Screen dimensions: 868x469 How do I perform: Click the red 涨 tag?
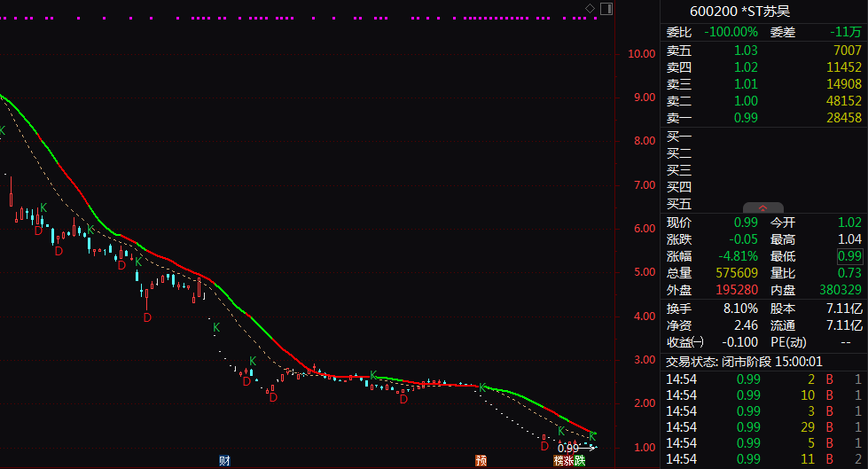point(569,461)
